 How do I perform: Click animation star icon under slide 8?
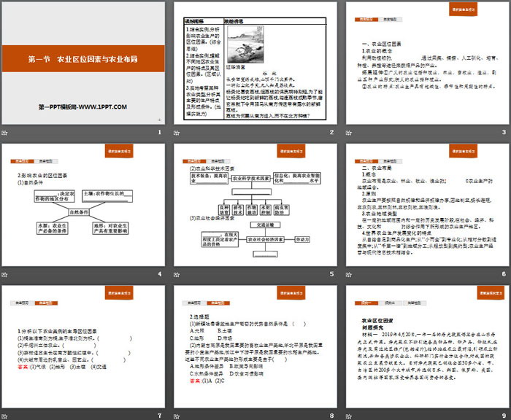pyautogui.click(x=177, y=416)
